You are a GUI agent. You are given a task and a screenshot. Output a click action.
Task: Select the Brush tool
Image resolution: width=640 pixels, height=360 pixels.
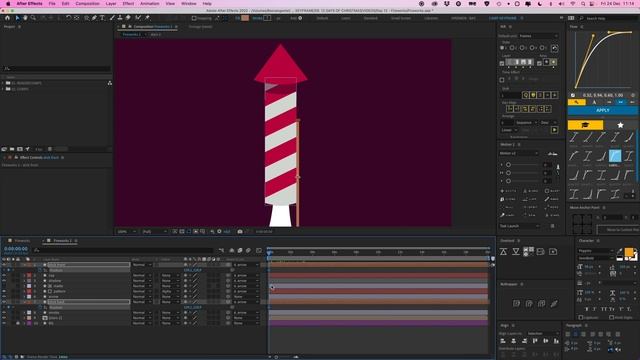tap(112, 18)
